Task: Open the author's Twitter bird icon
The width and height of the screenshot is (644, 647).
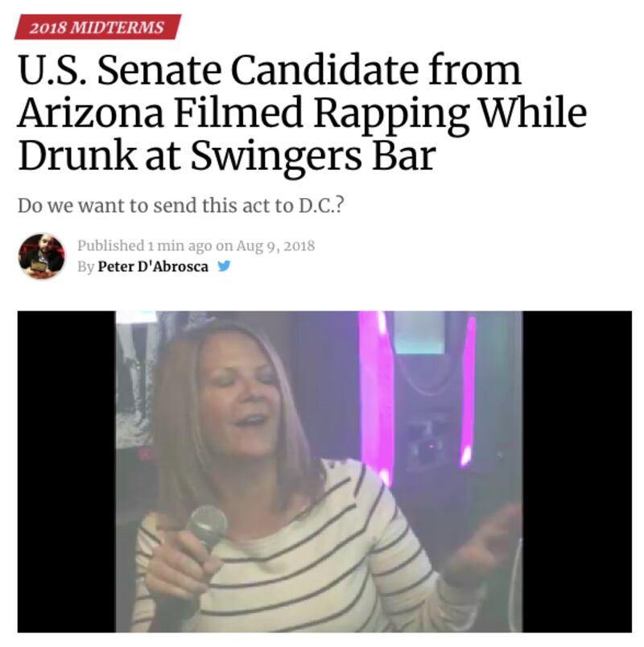Action: tap(224, 266)
